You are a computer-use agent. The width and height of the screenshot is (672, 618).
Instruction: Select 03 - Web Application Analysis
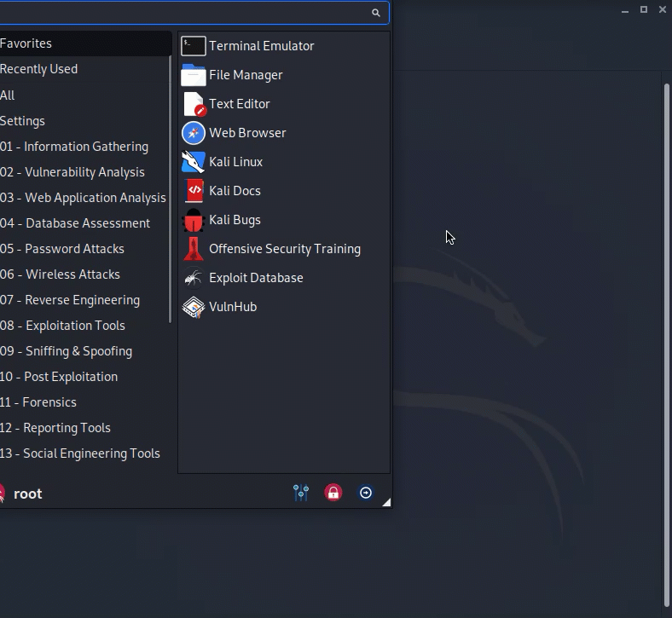[84, 198]
